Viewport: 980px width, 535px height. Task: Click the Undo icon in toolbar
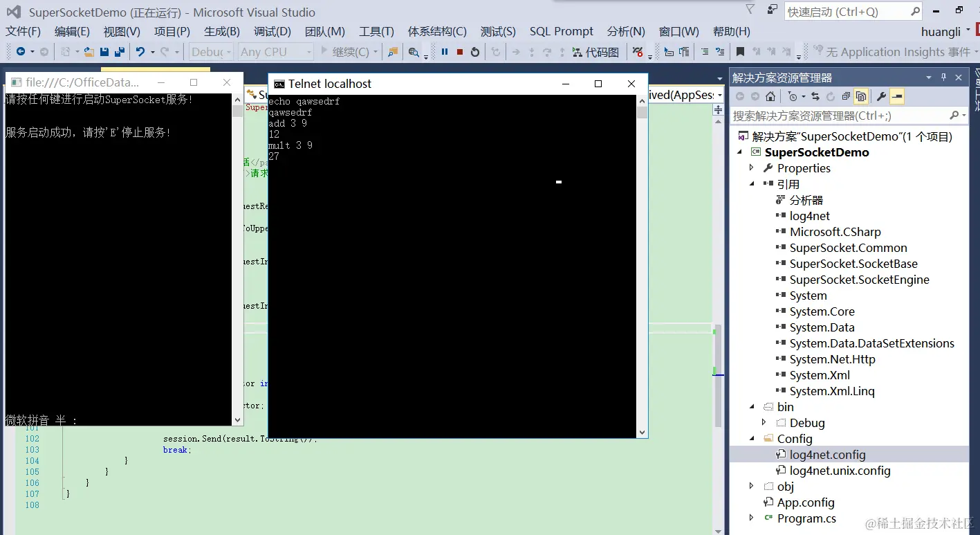(x=140, y=52)
